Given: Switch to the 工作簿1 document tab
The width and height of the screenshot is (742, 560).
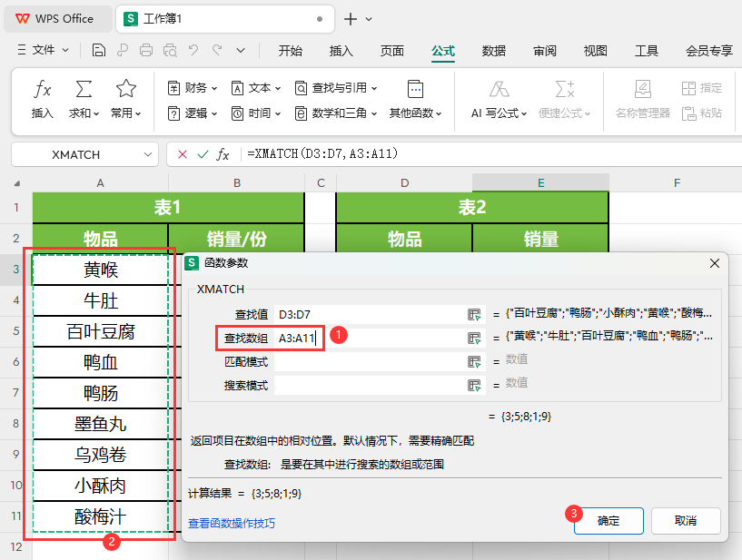Looking at the screenshot, I should click(225, 19).
